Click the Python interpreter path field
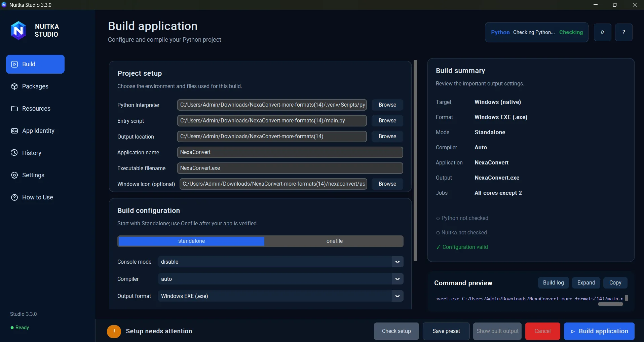The height and width of the screenshot is (342, 644). pyautogui.click(x=272, y=105)
